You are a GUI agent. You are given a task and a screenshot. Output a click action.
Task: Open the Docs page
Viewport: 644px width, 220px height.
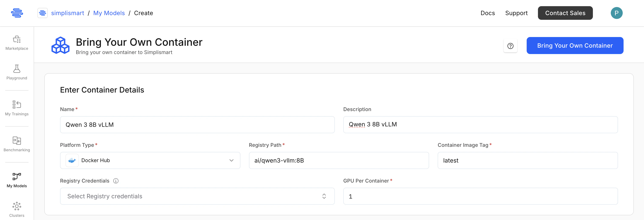point(487,13)
